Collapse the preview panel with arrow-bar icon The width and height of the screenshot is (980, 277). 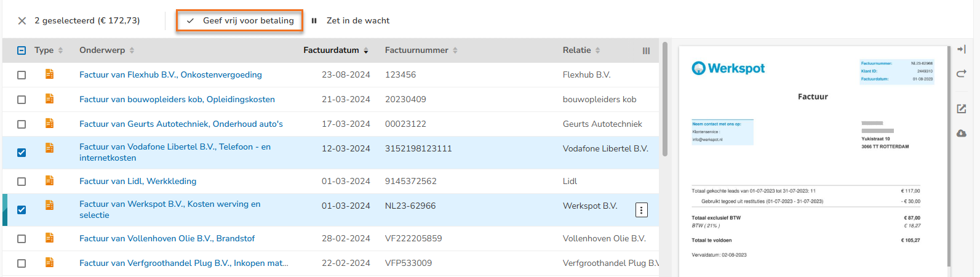tap(962, 49)
